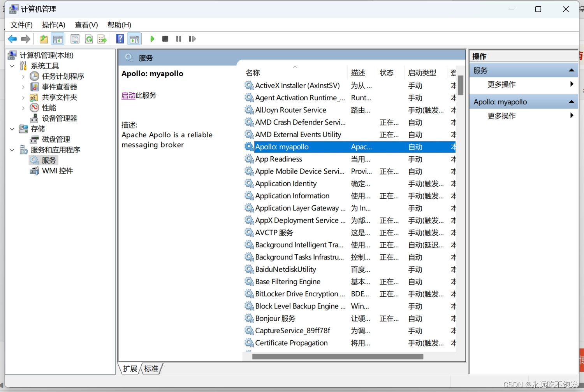Open the 查看(V) menu
Image resolution: width=584 pixels, height=392 pixels.
86,25
